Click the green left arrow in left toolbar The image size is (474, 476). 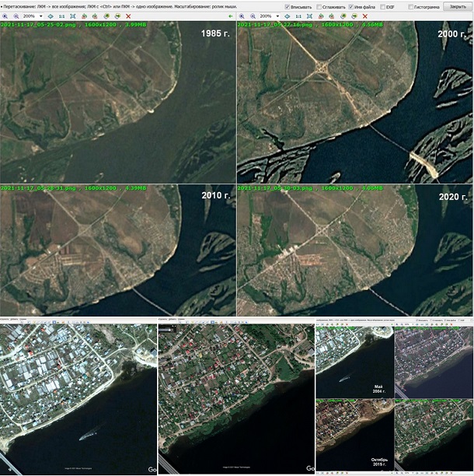231,16
